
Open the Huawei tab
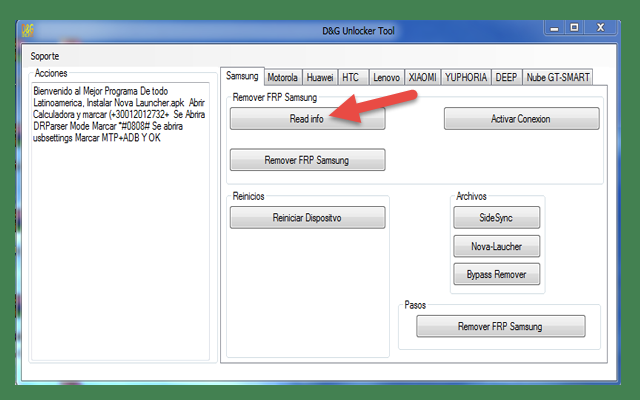tap(320, 77)
